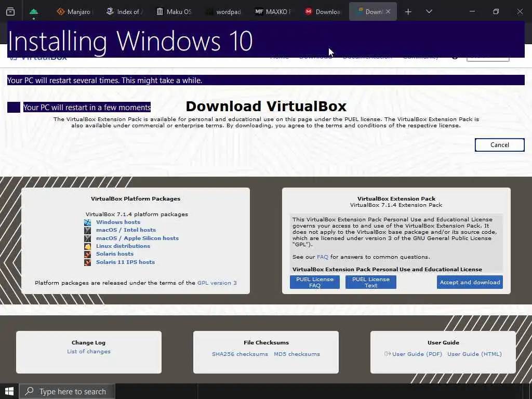This screenshot has width=532, height=399.
Task: Open MD5 checksums link
Action: [x=297, y=354]
